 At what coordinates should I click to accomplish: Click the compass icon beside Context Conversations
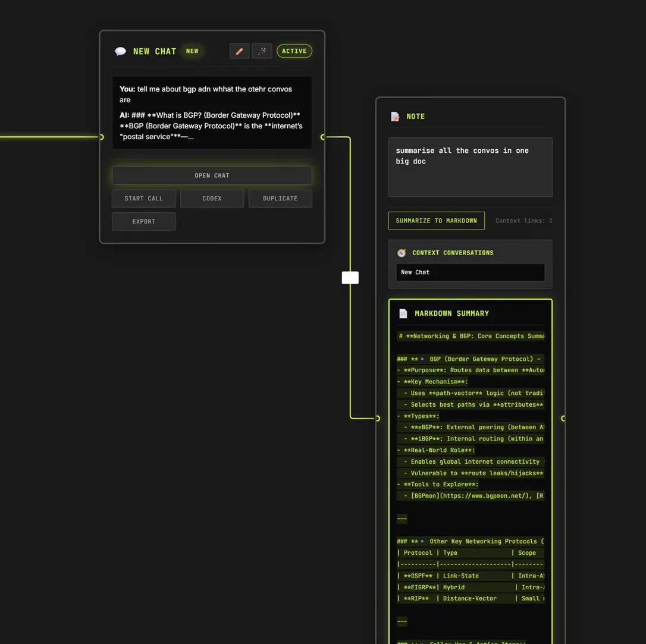(x=402, y=253)
